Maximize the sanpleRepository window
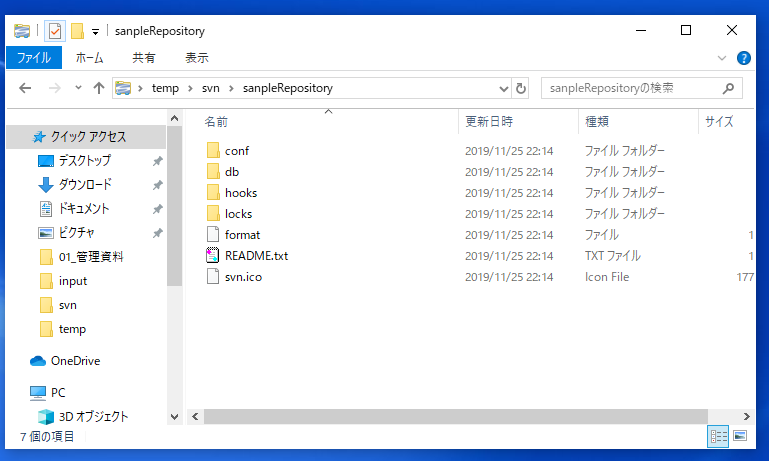 click(686, 30)
